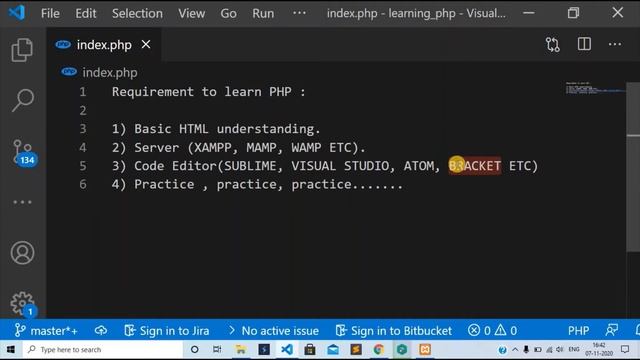
Task: Click the feedback icon in status bar
Action: pos(612,330)
